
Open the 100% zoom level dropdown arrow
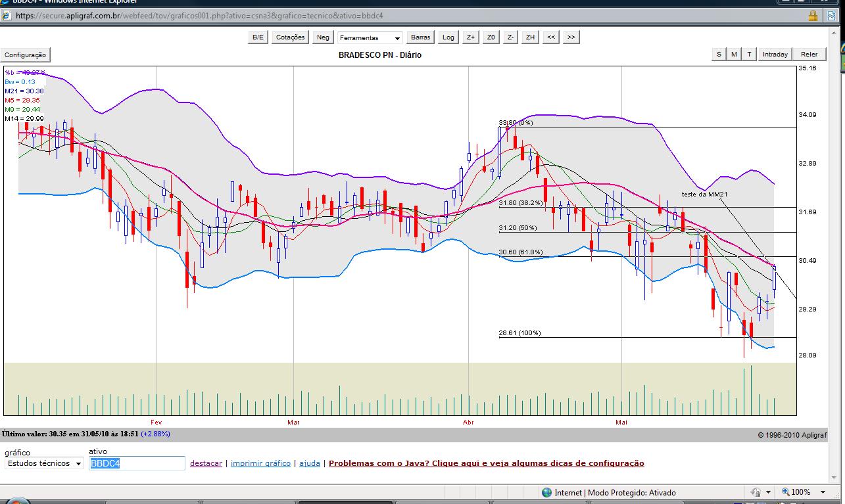tap(823, 492)
